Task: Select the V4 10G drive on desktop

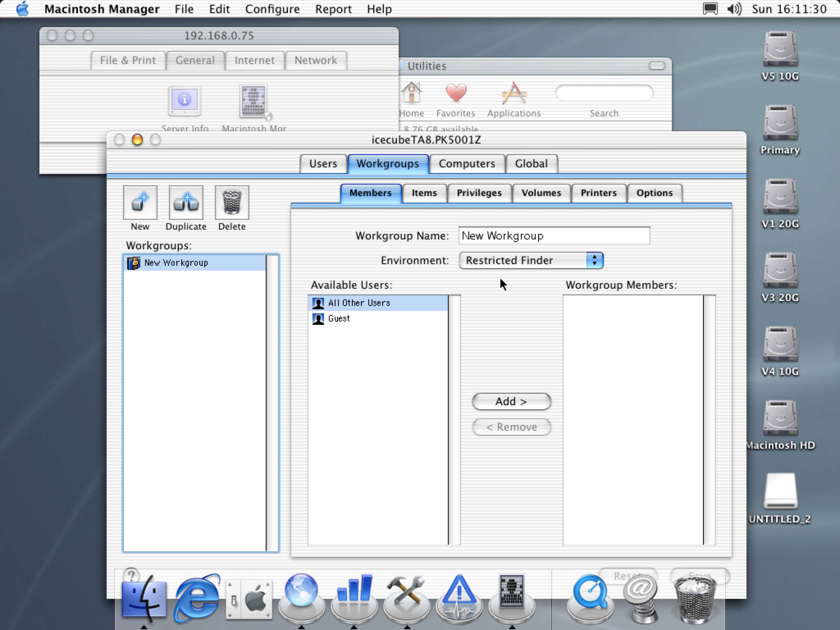Action: (780, 345)
